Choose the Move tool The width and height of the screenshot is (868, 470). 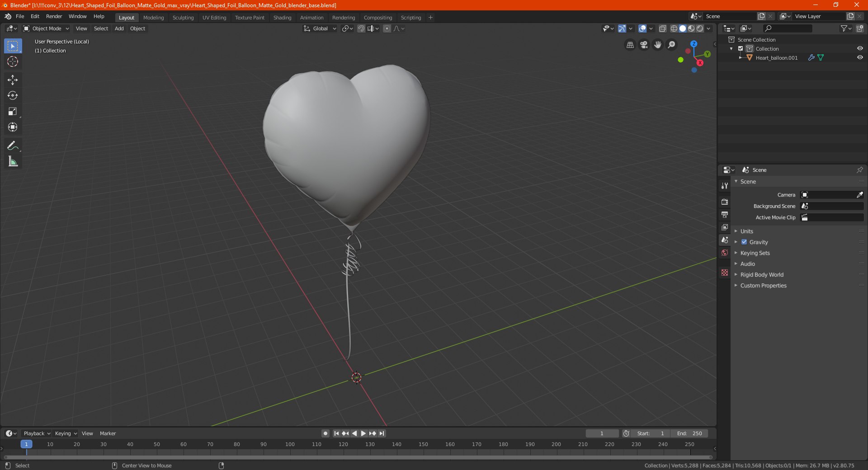tap(13, 80)
